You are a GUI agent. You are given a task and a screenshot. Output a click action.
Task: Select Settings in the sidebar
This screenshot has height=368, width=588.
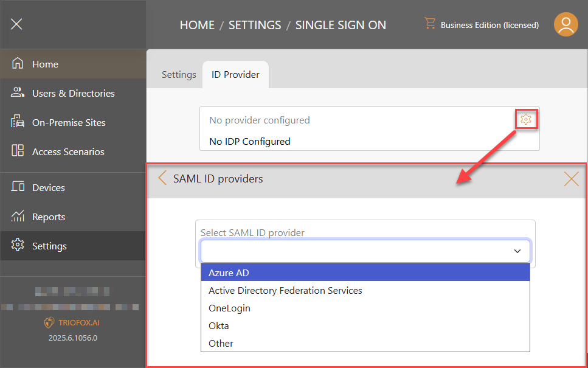[x=73, y=246]
